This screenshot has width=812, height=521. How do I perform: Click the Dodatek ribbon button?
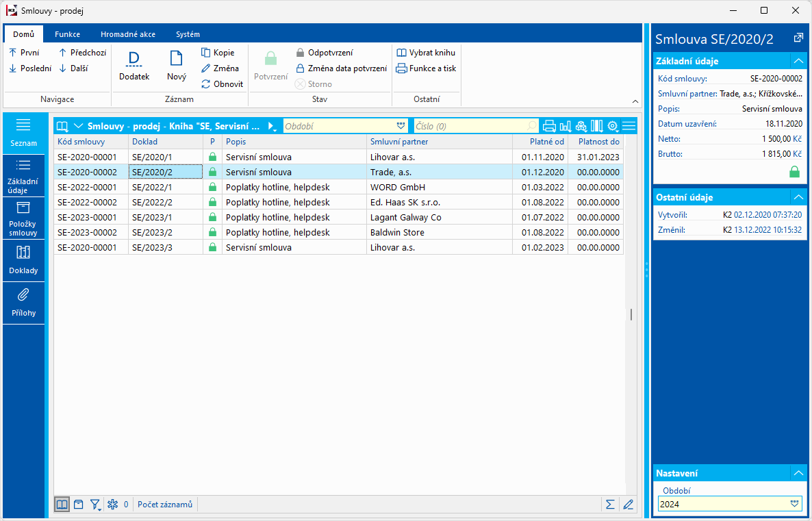[134, 66]
